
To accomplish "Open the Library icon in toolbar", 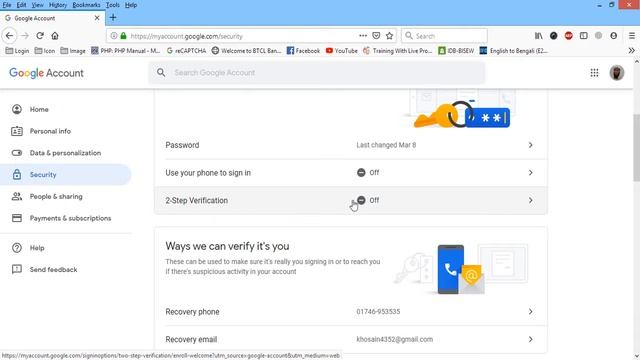I will pyautogui.click(x=539, y=36).
